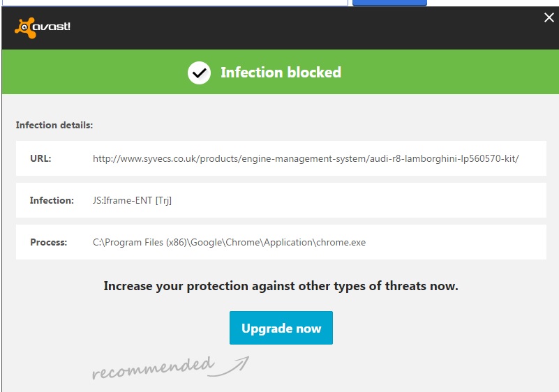Click the blue button above the popup
The image size is (559, 392).
coord(389,2)
